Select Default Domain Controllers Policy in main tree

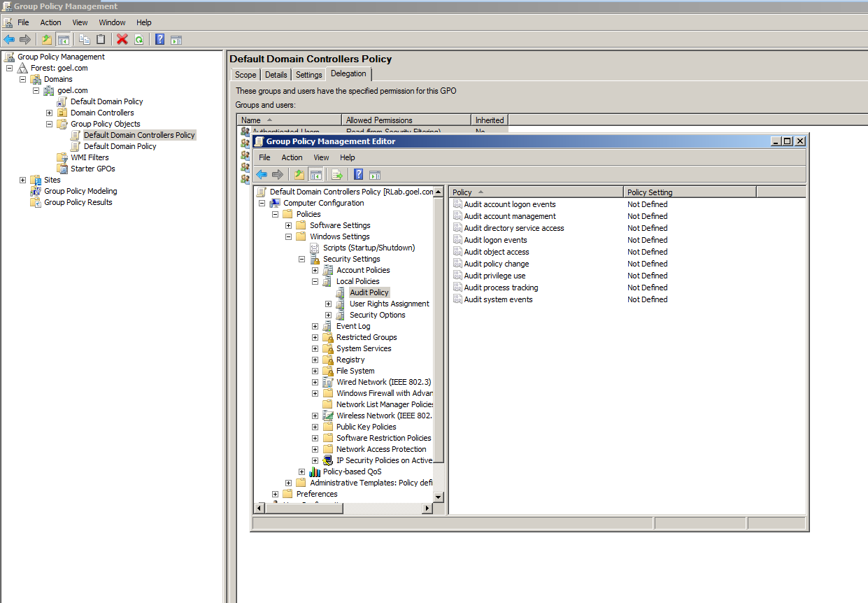click(x=139, y=135)
